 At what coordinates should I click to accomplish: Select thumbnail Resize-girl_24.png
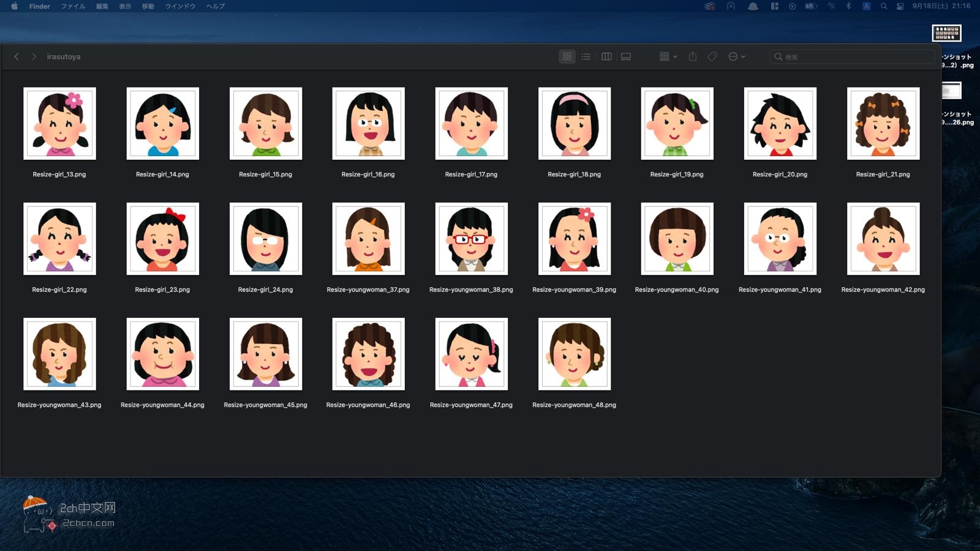point(265,239)
